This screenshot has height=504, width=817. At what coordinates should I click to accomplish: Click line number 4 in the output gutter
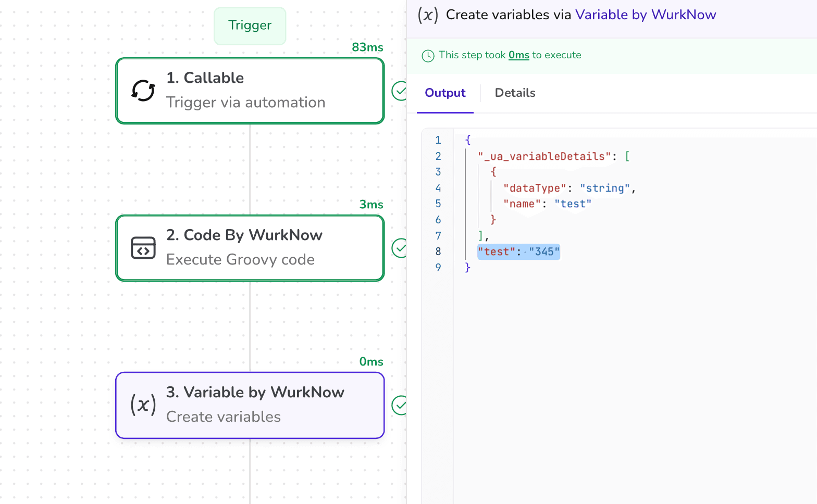pyautogui.click(x=438, y=188)
